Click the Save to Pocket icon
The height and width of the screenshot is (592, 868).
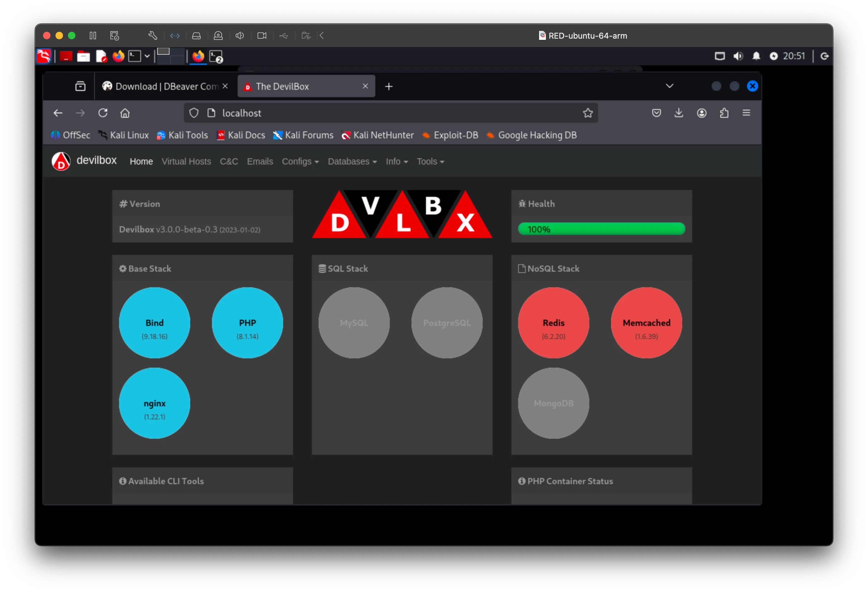pos(656,113)
